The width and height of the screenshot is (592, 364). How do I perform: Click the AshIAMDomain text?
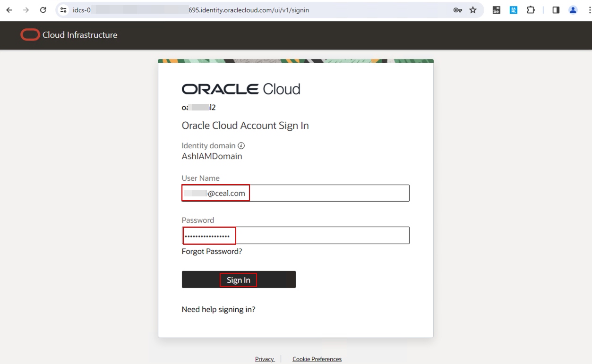(212, 156)
